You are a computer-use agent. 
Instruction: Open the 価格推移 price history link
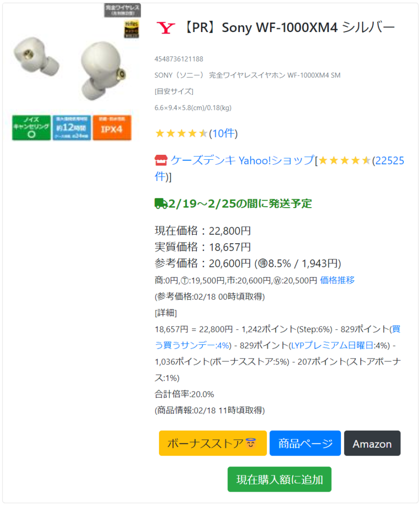click(x=337, y=280)
